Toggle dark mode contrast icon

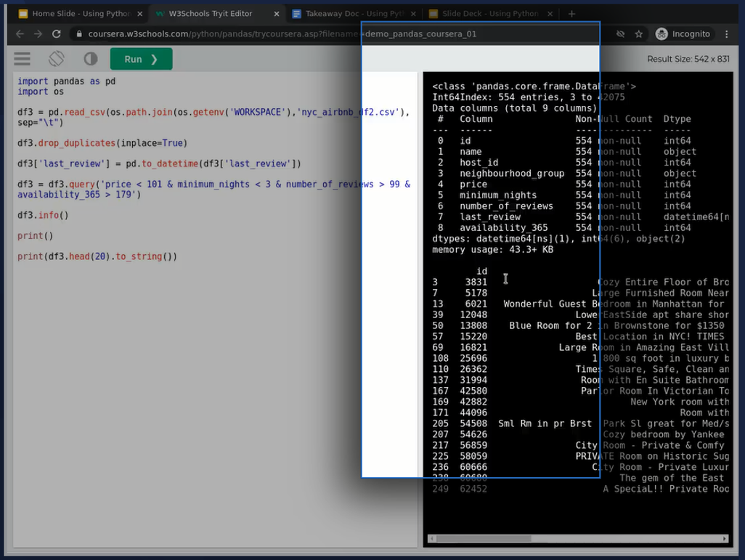tap(90, 59)
